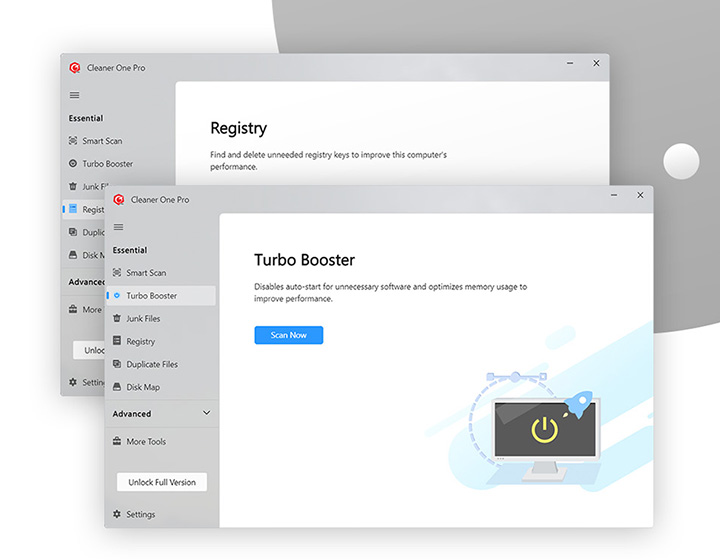Screen dimensions: 720x560
Task: Click the Unlock Full Version button
Action: (x=162, y=482)
